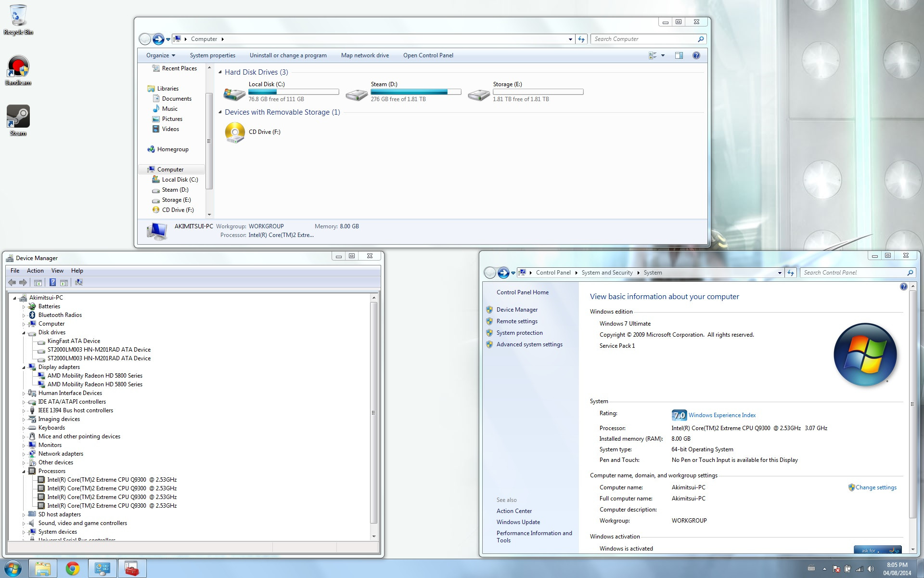Click the Steam (D:) drive usage bar
Screen dimensions: 924x578
pos(416,92)
